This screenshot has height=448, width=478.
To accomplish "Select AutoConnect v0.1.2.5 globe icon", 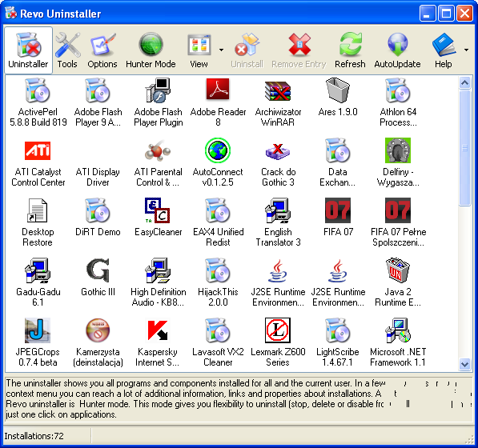I will coord(218,150).
